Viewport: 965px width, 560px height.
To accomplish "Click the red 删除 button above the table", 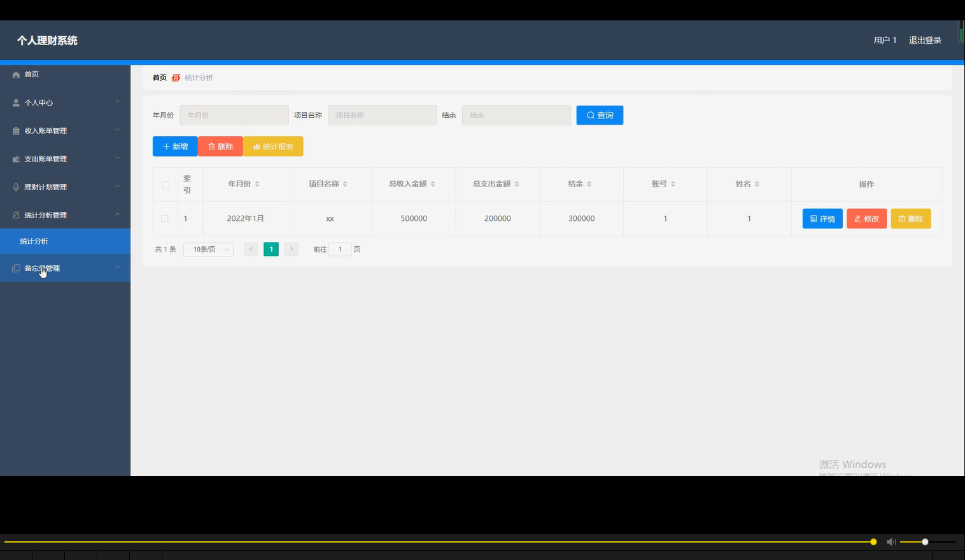I will pyautogui.click(x=220, y=146).
